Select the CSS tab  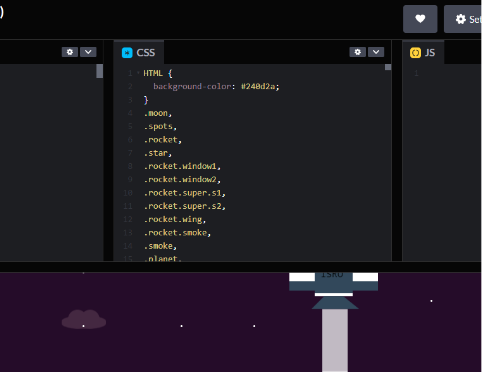[139, 53]
